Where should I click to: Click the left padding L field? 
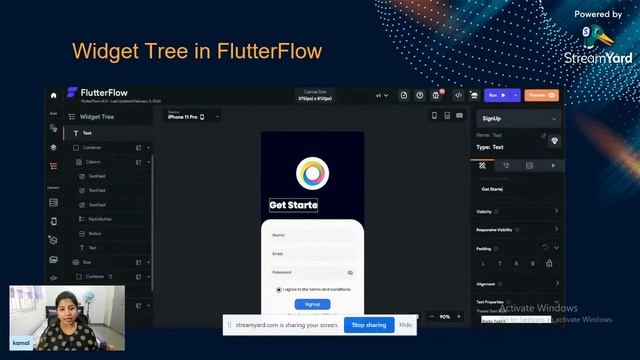point(483,264)
